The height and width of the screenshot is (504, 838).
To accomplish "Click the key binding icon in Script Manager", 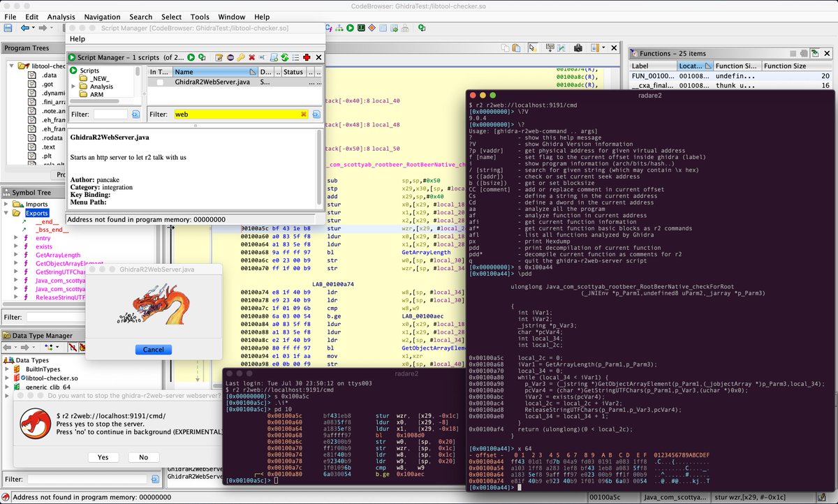I will pos(240,57).
